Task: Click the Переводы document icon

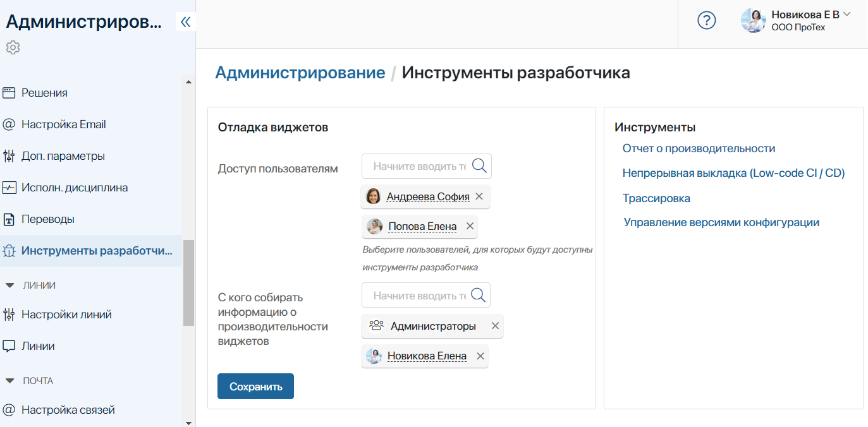Action: click(x=9, y=220)
